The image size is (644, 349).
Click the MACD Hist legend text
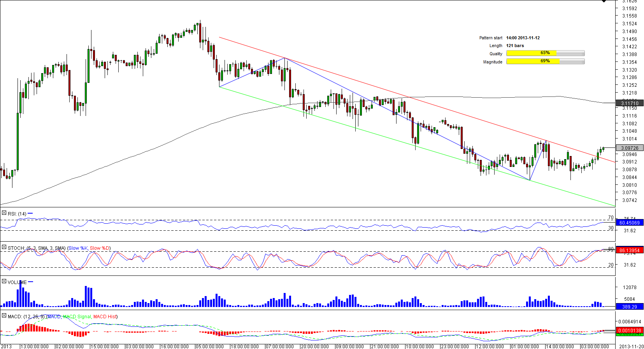(104, 316)
